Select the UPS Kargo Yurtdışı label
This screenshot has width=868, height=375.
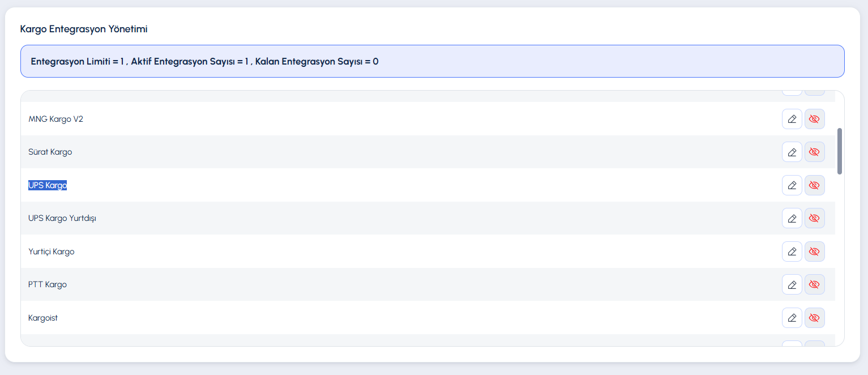click(62, 218)
